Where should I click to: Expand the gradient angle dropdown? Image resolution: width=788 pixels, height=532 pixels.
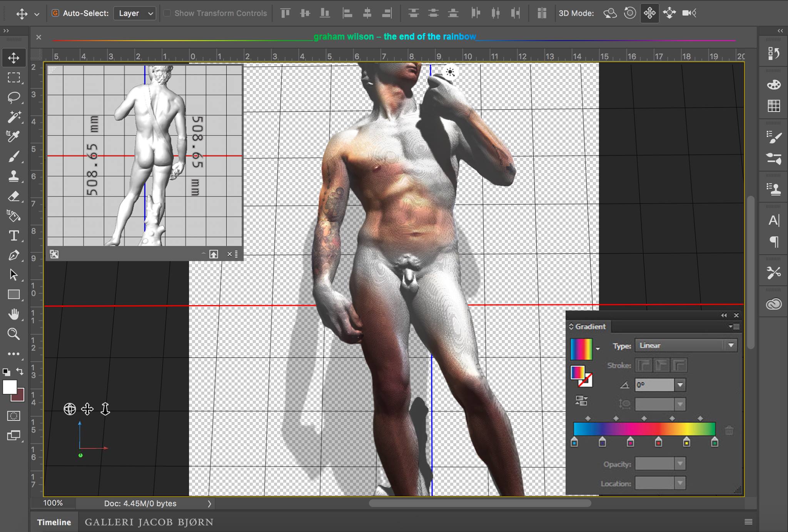pos(680,385)
